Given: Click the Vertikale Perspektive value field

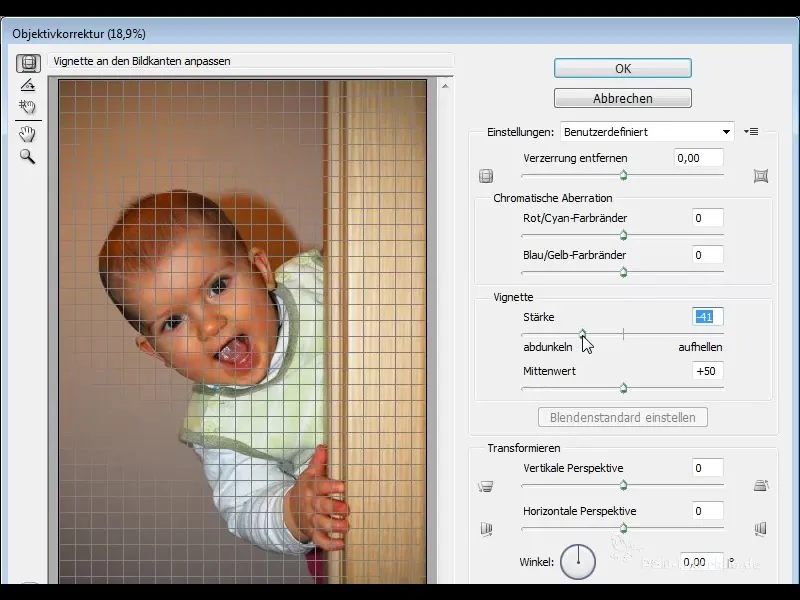Looking at the screenshot, I should coord(708,468).
